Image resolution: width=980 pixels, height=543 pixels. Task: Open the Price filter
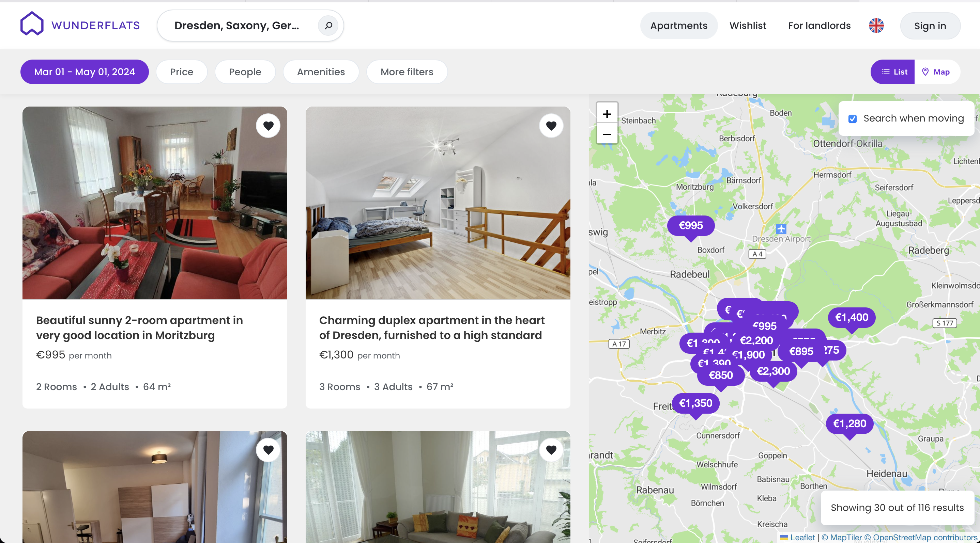tap(182, 72)
